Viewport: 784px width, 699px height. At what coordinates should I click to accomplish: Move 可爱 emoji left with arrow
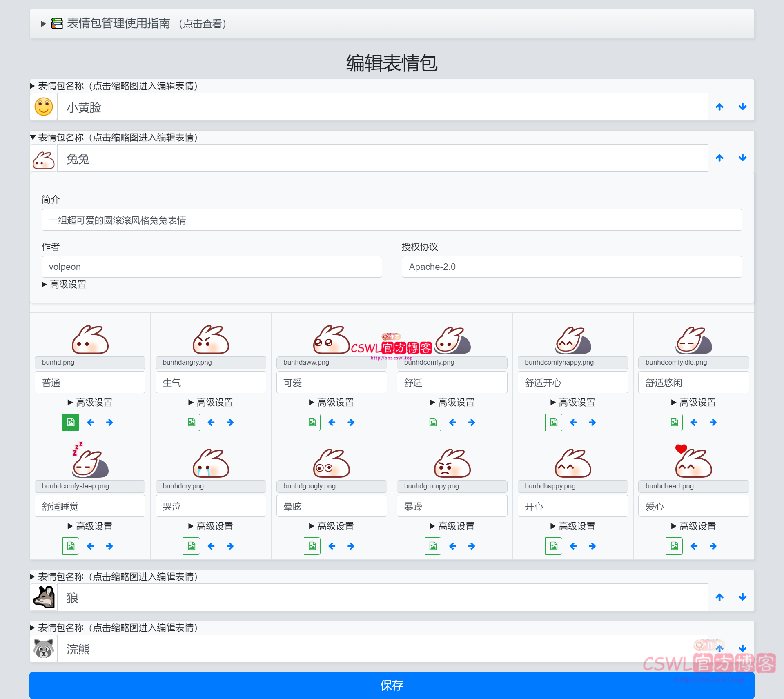point(332,422)
